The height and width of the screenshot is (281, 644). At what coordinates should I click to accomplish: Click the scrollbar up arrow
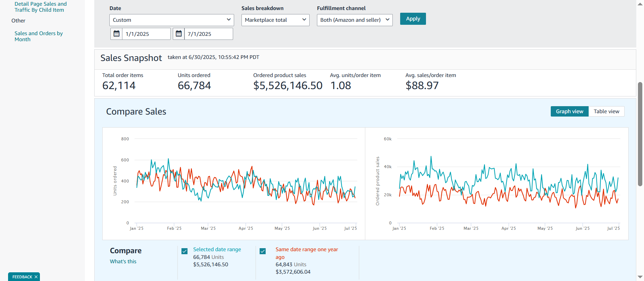click(640, 3)
